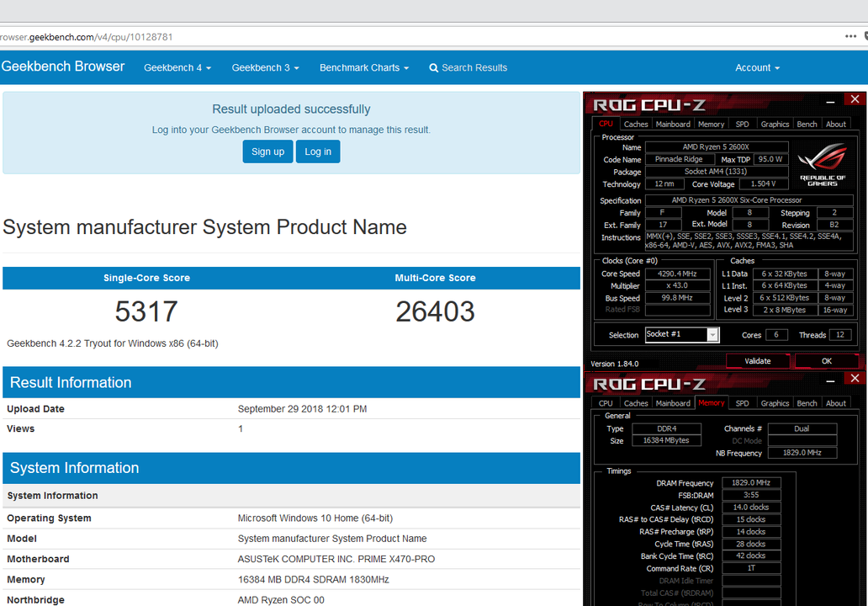Screen dimensions: 868x606
Task: Switch to Bench tab in upper CPU-Z window
Action: (x=807, y=125)
